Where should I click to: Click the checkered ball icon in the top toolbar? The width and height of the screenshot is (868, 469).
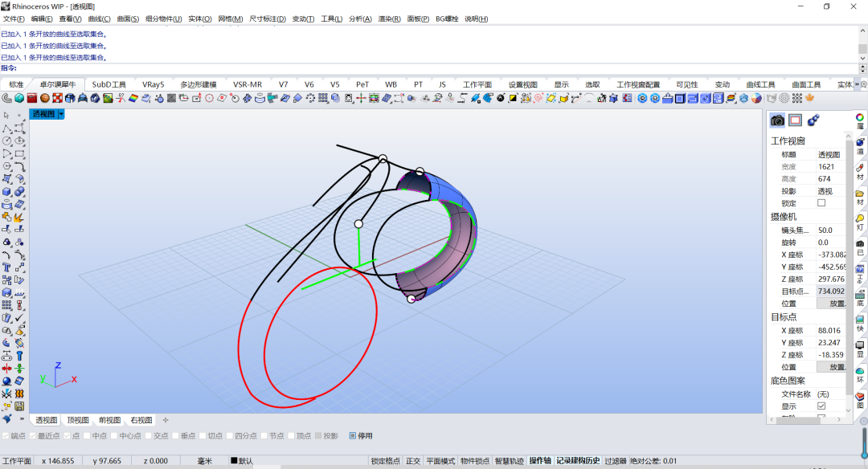pyautogui.click(x=57, y=99)
